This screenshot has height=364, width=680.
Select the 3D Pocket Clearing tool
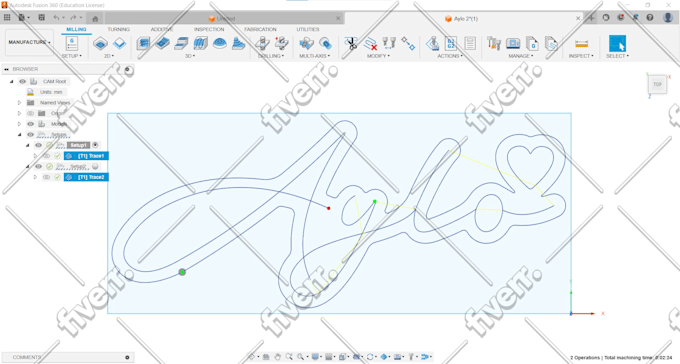pos(162,43)
